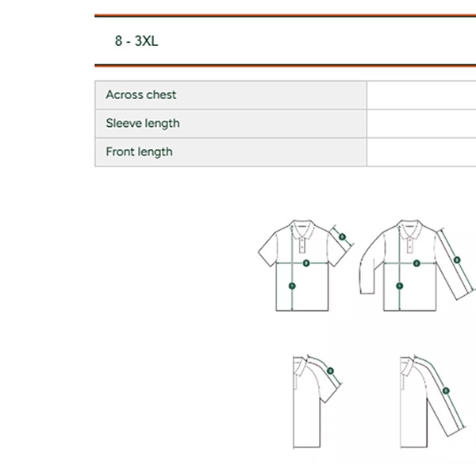
Task: Click the value cell beside Front length
Action: [420, 152]
